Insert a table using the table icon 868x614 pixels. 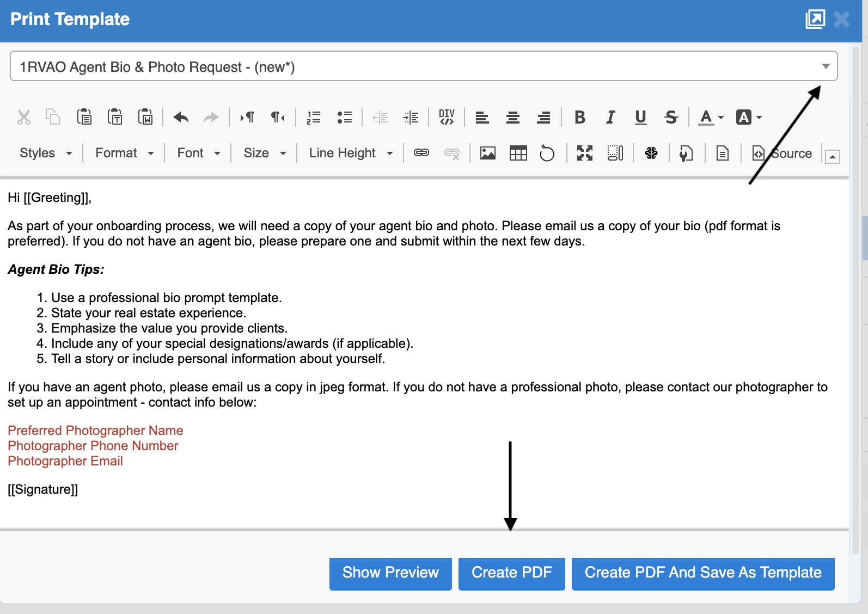point(518,153)
